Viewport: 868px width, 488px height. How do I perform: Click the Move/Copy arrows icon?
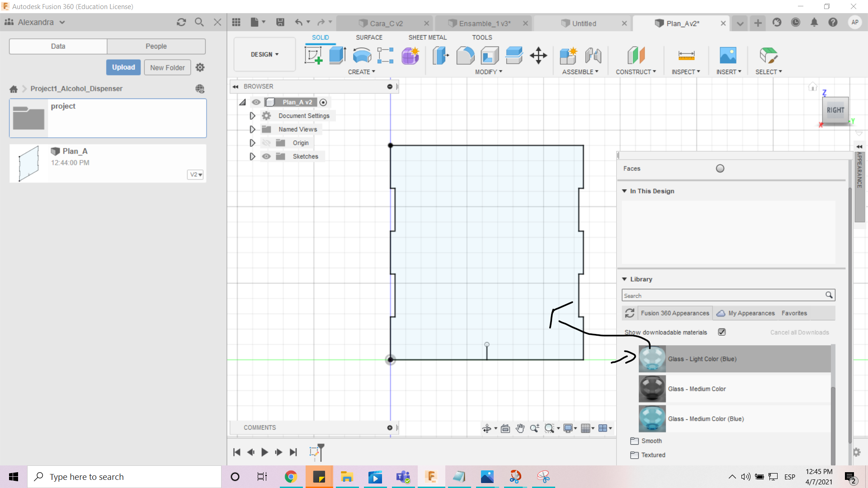[x=538, y=56]
